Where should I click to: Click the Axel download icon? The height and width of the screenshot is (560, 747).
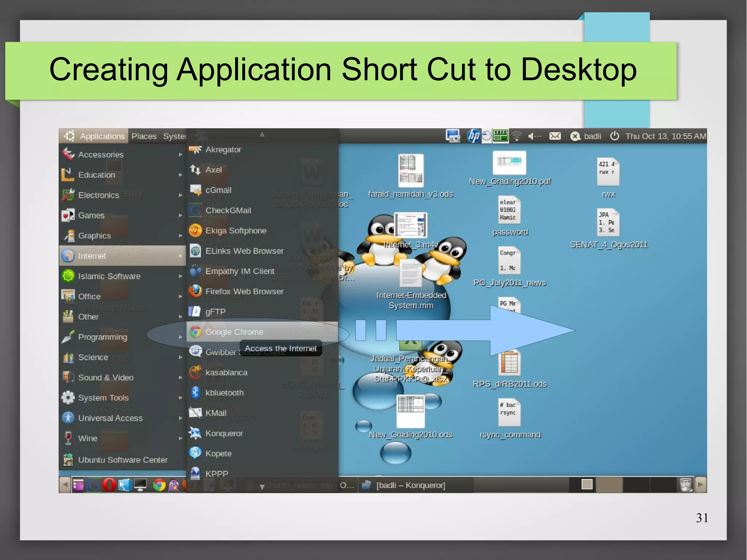[x=195, y=170]
